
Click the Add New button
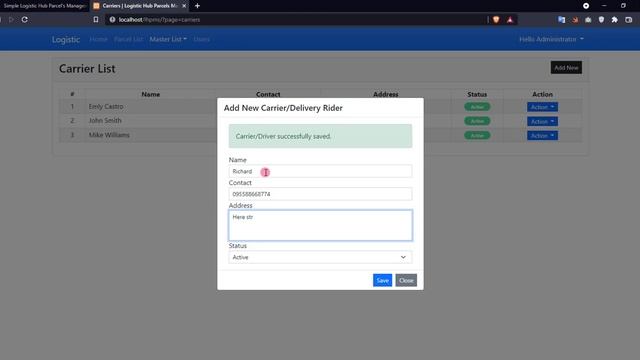[566, 68]
